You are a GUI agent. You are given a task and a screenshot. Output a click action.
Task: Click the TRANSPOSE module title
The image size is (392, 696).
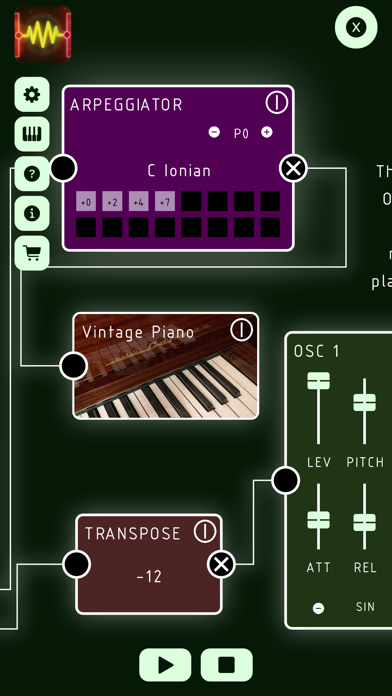tap(133, 534)
